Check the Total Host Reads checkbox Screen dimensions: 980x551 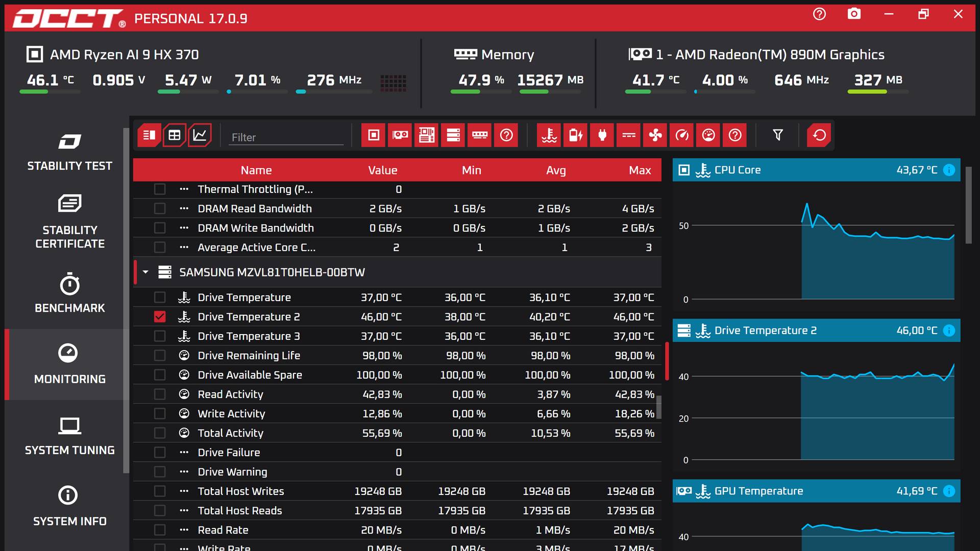tap(160, 511)
